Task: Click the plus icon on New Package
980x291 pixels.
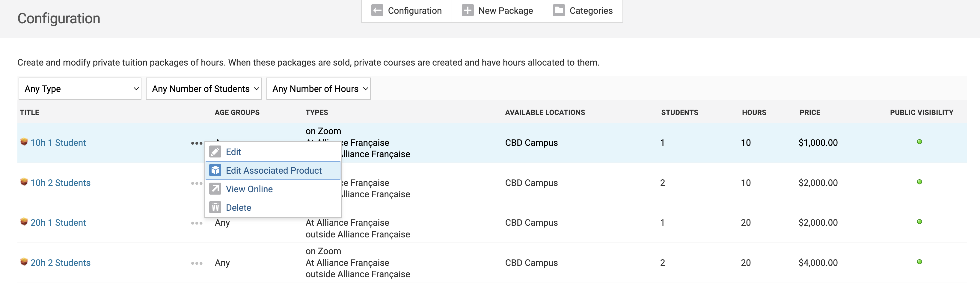Action: coord(468,11)
